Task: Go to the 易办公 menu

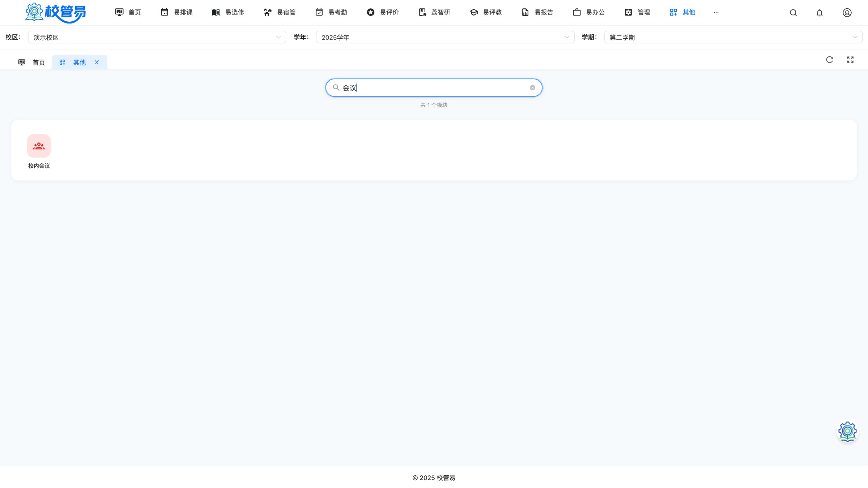Action: (589, 12)
